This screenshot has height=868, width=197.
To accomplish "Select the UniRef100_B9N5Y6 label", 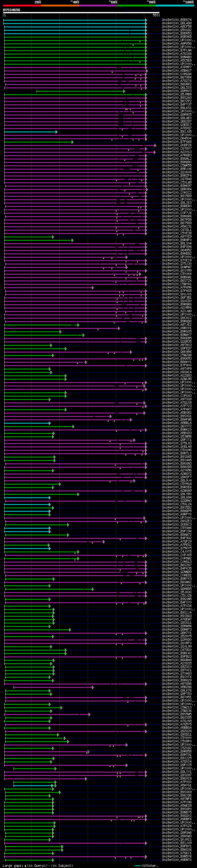I will point(177,857).
